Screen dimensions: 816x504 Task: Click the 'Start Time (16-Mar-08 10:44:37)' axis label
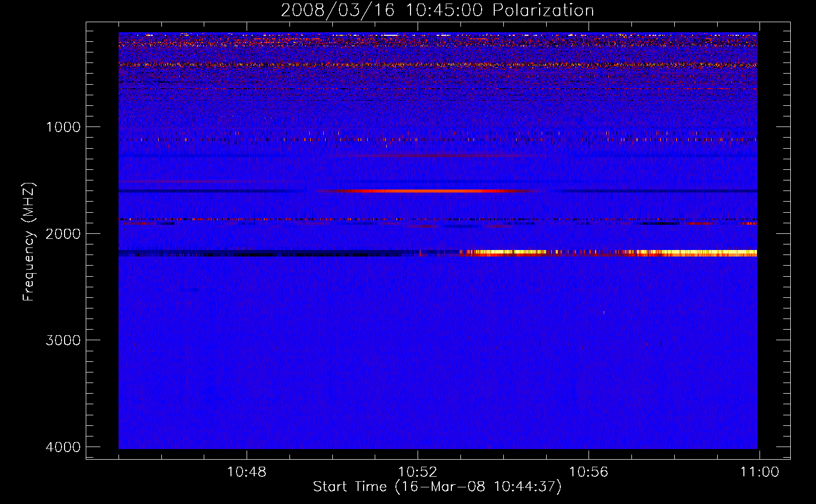437,487
